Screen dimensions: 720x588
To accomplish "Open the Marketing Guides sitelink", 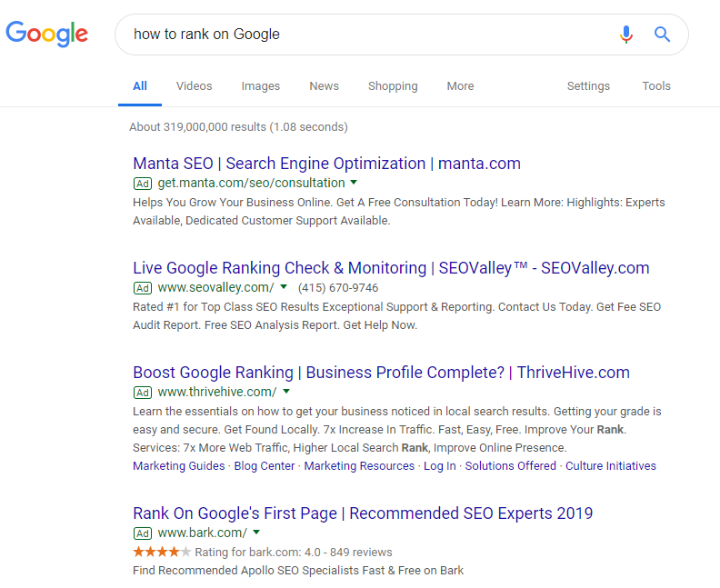I will (178, 466).
